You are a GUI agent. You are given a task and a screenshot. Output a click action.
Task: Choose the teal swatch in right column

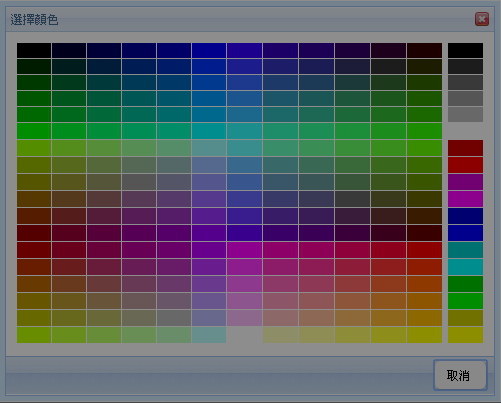pos(465,250)
